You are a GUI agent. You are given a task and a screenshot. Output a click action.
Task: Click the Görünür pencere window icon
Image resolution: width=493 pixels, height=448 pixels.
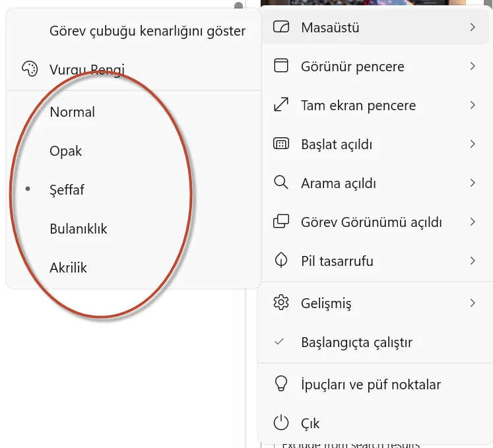pyautogui.click(x=281, y=66)
